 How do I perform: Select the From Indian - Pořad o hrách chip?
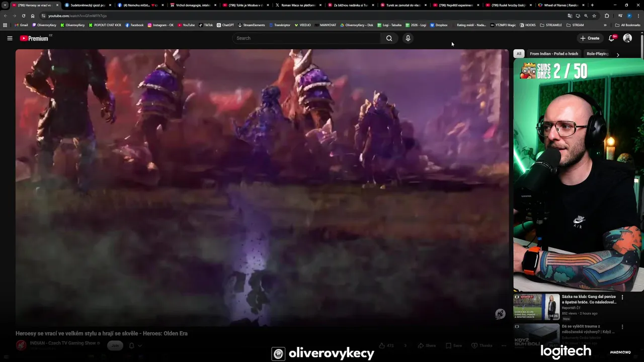coord(554,54)
